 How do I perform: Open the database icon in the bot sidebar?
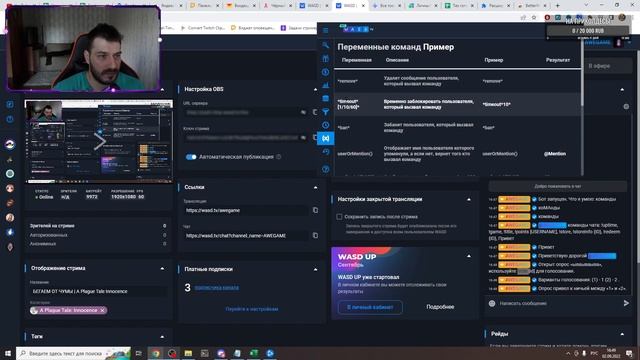point(325,98)
